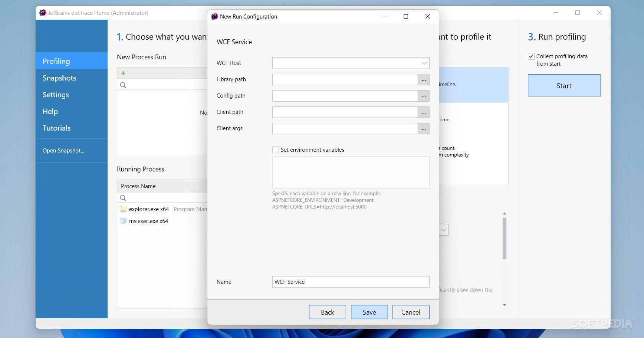Uncheck Collect profiling data from start
Image resolution: width=644 pixels, height=338 pixels.
tap(531, 56)
